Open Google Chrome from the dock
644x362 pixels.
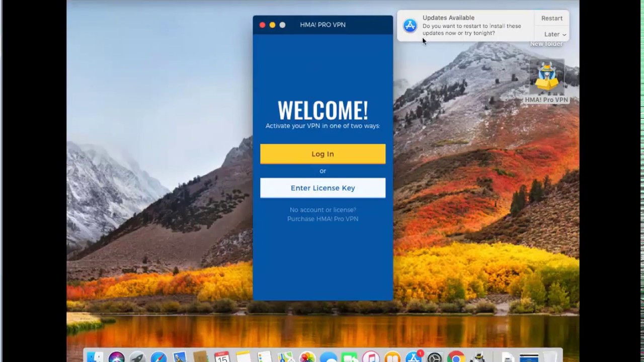pyautogui.click(x=456, y=356)
